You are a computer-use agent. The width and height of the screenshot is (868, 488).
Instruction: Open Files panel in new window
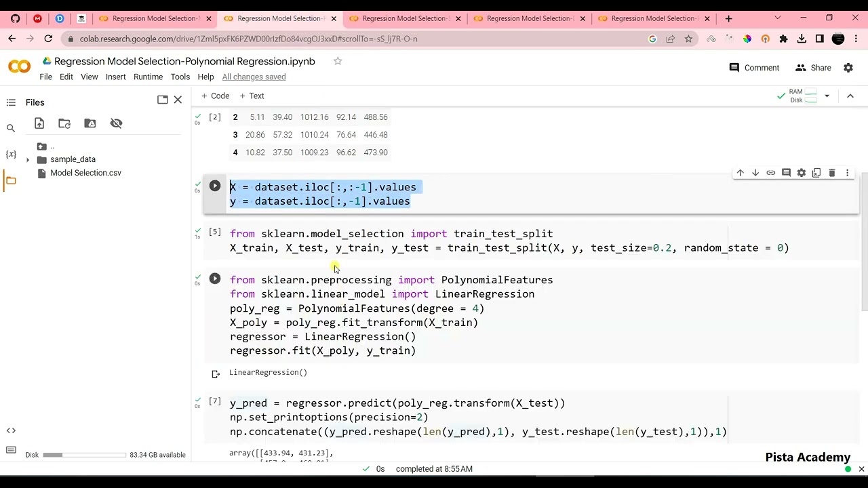coord(163,100)
